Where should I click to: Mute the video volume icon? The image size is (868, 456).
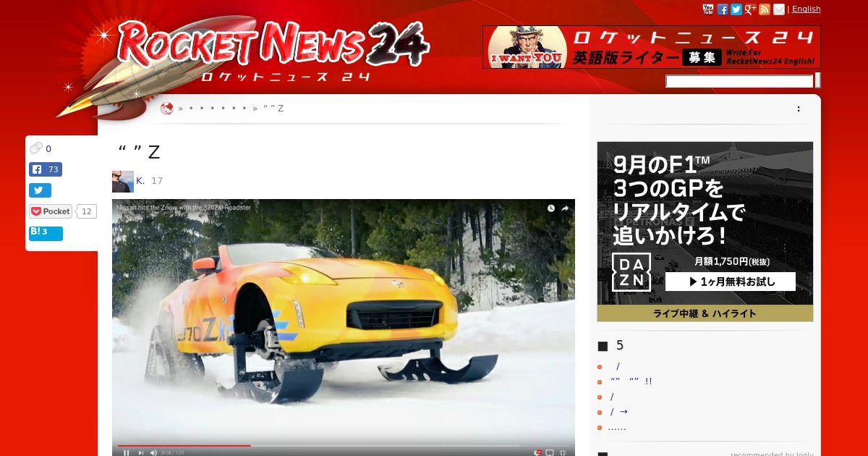point(154,453)
